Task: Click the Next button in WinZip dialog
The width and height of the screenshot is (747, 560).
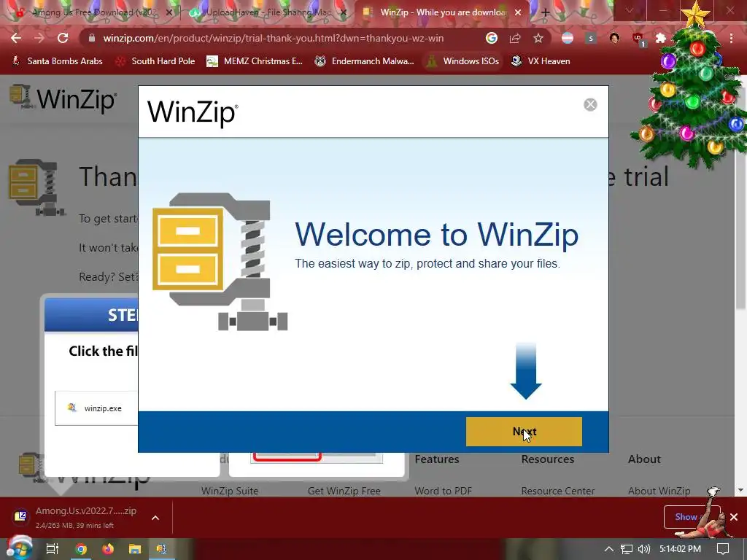Action: pos(524,432)
